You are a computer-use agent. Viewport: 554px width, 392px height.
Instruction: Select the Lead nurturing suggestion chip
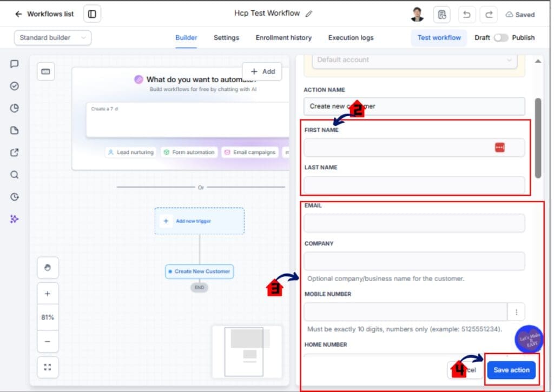pos(131,152)
